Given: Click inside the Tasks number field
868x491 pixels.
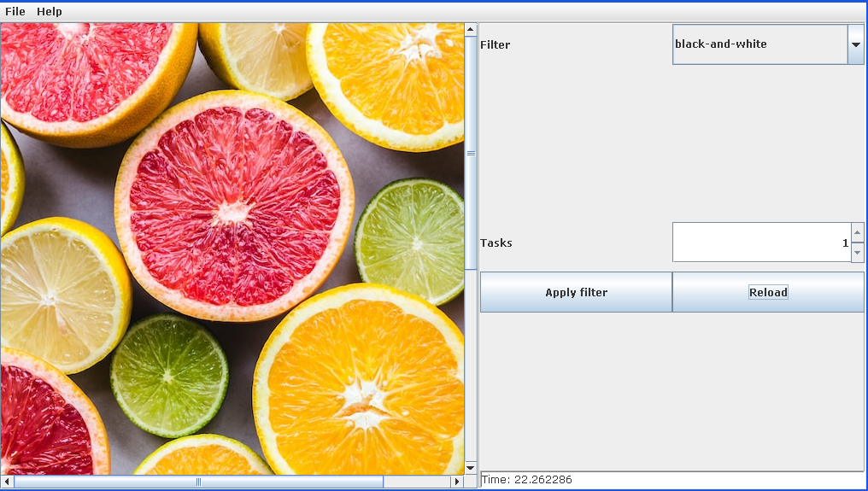Looking at the screenshot, I should (760, 243).
